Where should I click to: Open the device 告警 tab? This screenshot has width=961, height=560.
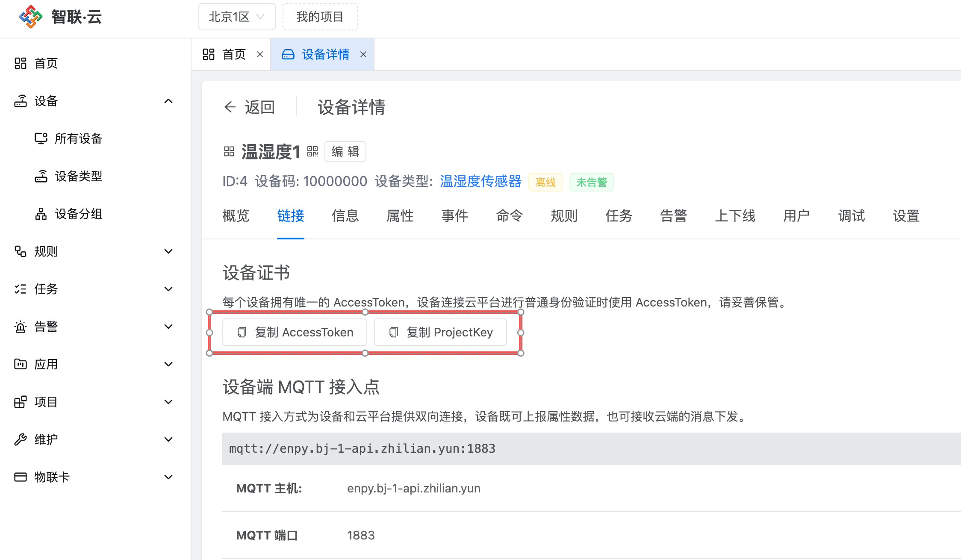(x=674, y=216)
